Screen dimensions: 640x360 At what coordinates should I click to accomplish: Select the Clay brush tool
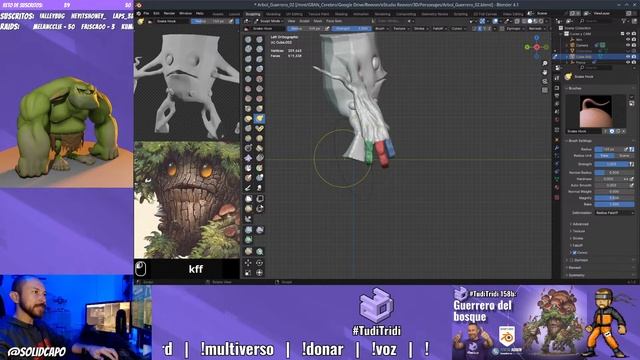pos(248,49)
